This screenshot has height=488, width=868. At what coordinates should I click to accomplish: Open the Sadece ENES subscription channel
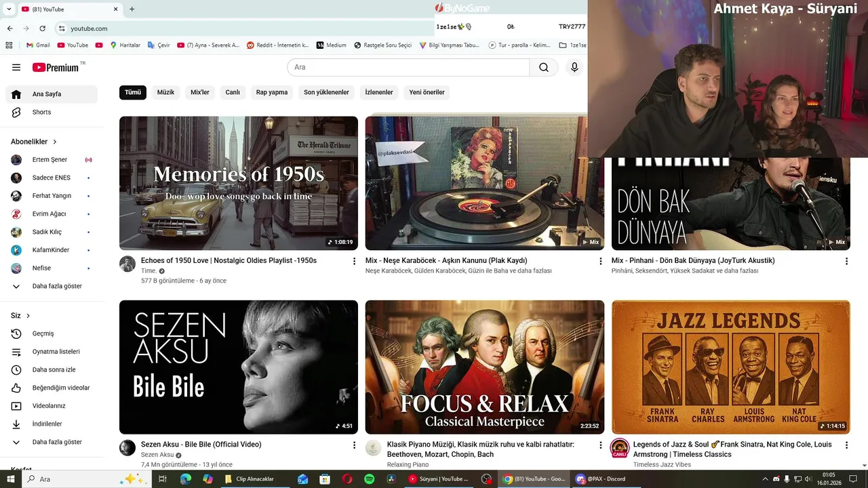pyautogui.click(x=52, y=178)
